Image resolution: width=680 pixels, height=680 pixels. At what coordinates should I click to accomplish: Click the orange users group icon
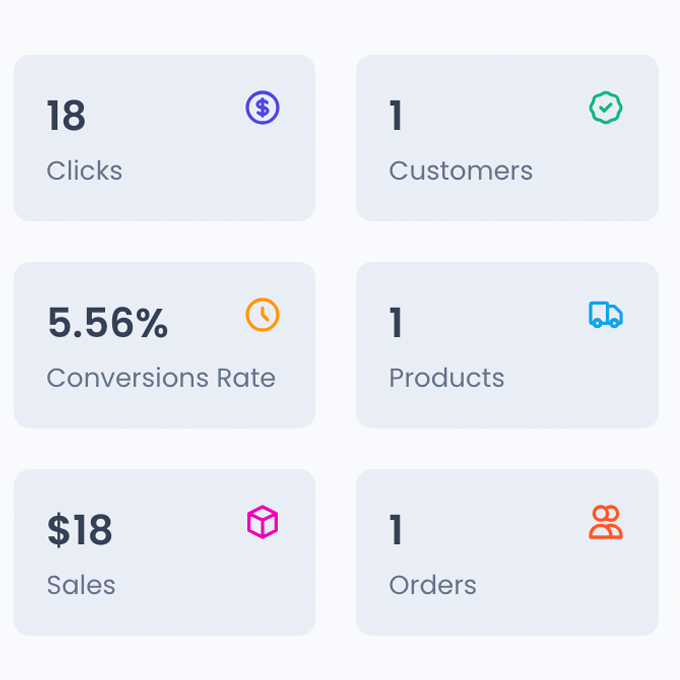tap(605, 522)
